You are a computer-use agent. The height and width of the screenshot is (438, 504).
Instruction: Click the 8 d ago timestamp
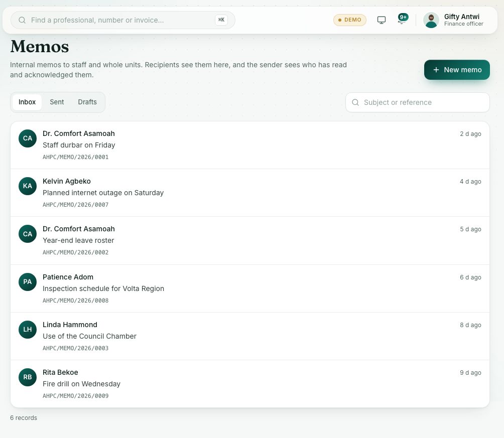click(470, 325)
